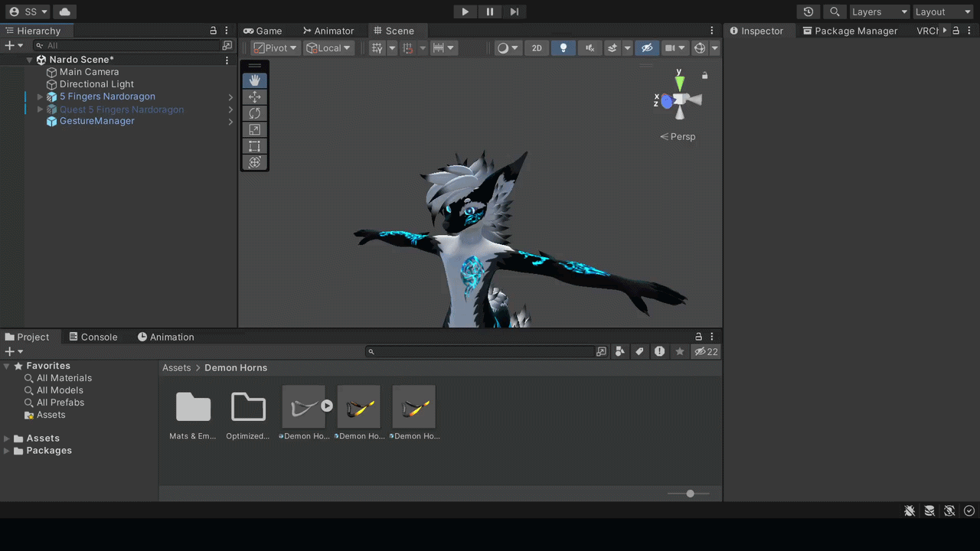The image size is (980, 551).
Task: Expand the Packages folder in Project tree
Action: pos(7,451)
